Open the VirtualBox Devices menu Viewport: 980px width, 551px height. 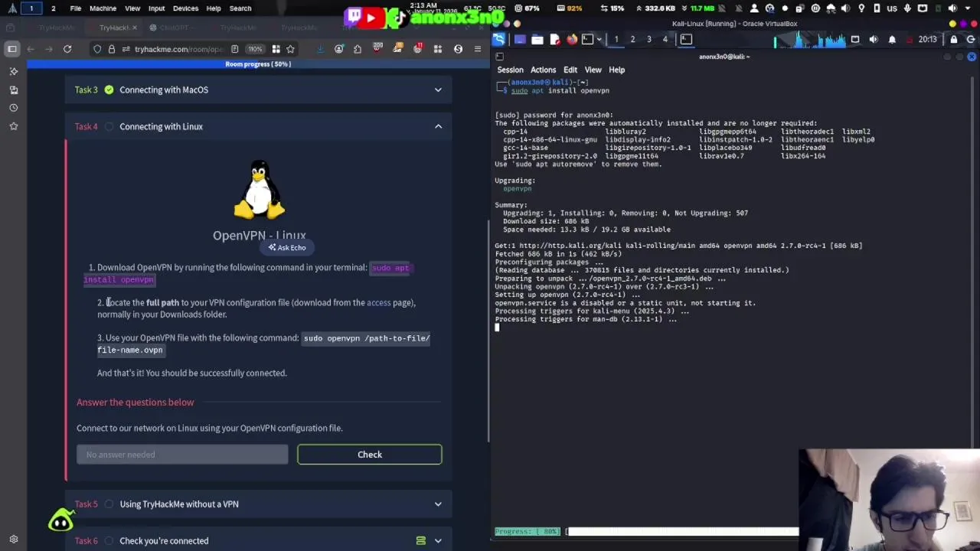185,8
